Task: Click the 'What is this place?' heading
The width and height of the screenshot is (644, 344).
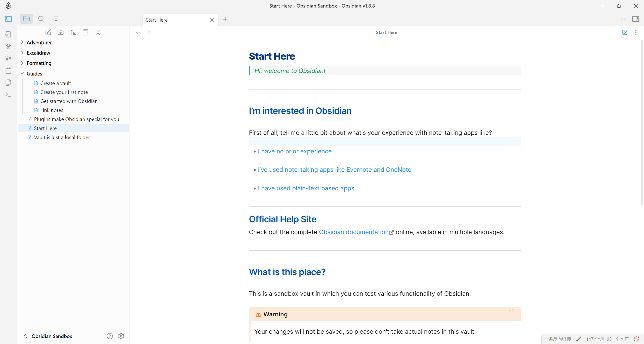Action: [287, 272]
